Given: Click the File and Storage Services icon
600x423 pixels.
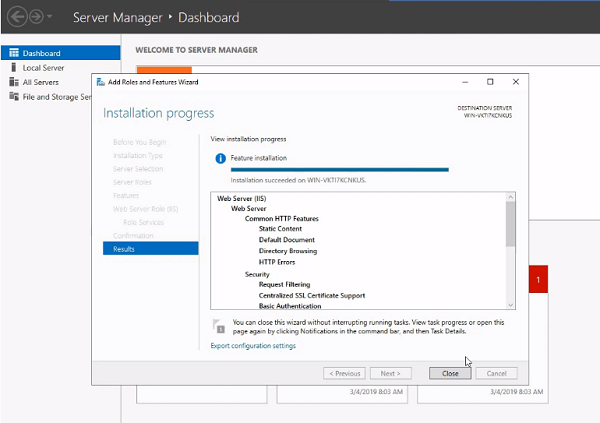Looking at the screenshot, I should tap(14, 96).
